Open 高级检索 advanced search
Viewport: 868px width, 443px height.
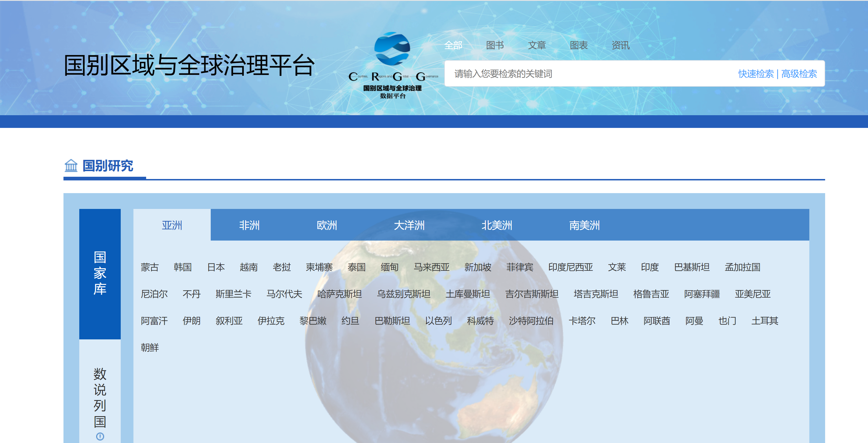[799, 73]
